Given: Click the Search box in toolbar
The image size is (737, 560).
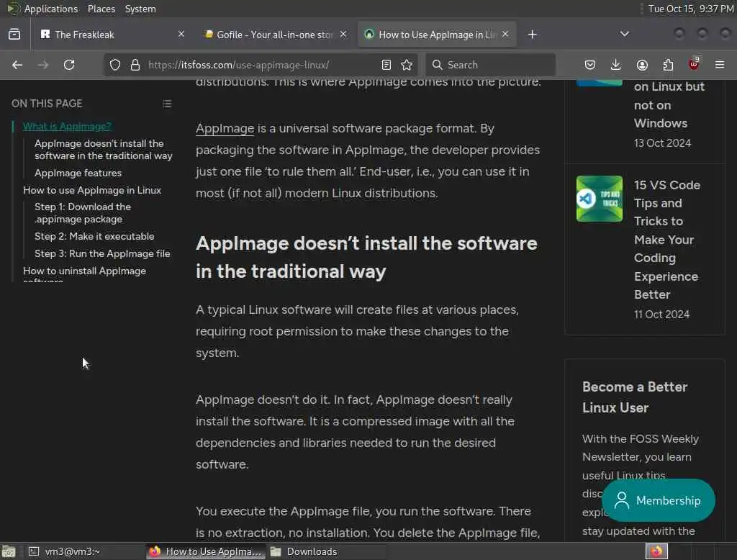Looking at the screenshot, I should pyautogui.click(x=490, y=65).
